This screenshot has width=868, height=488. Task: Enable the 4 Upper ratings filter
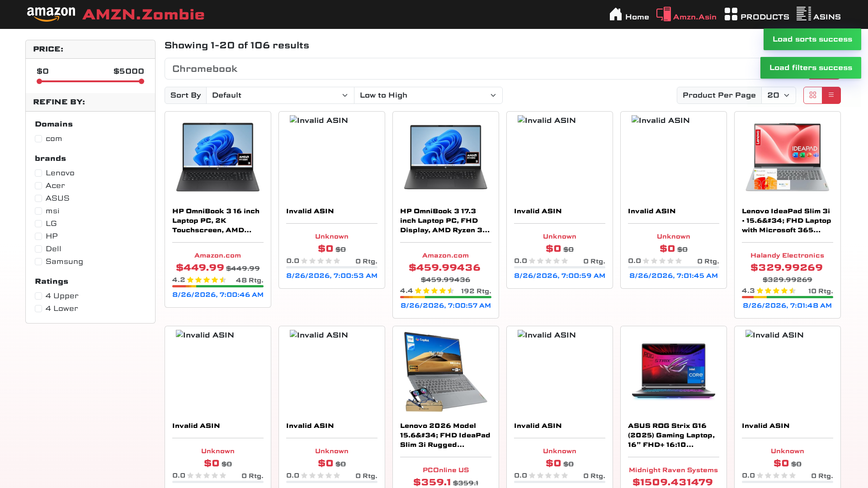(38, 296)
